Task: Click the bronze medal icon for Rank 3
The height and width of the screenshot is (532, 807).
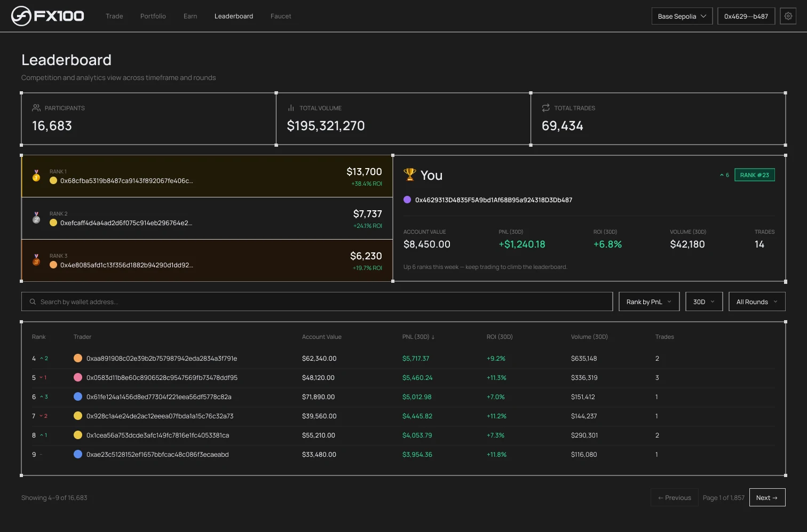Action: pyautogui.click(x=36, y=260)
